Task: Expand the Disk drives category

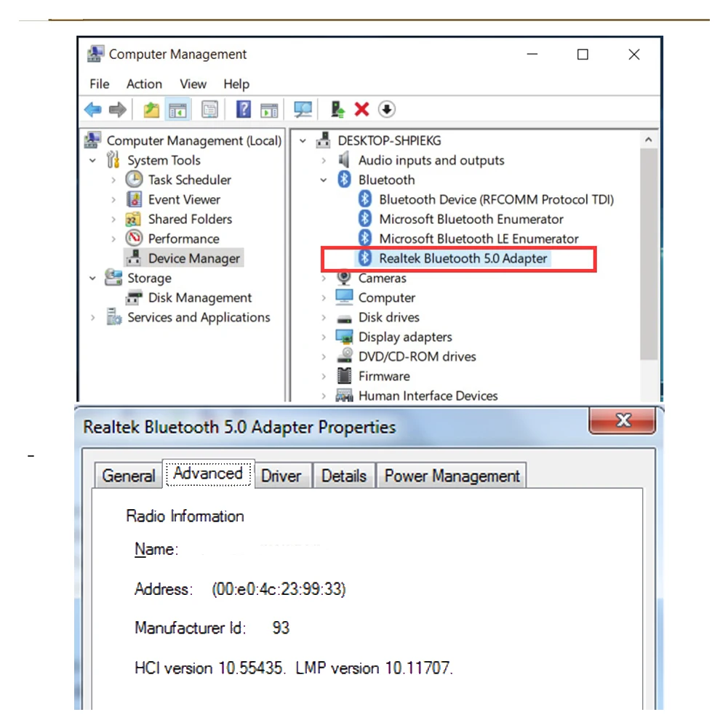Action: 324,318
